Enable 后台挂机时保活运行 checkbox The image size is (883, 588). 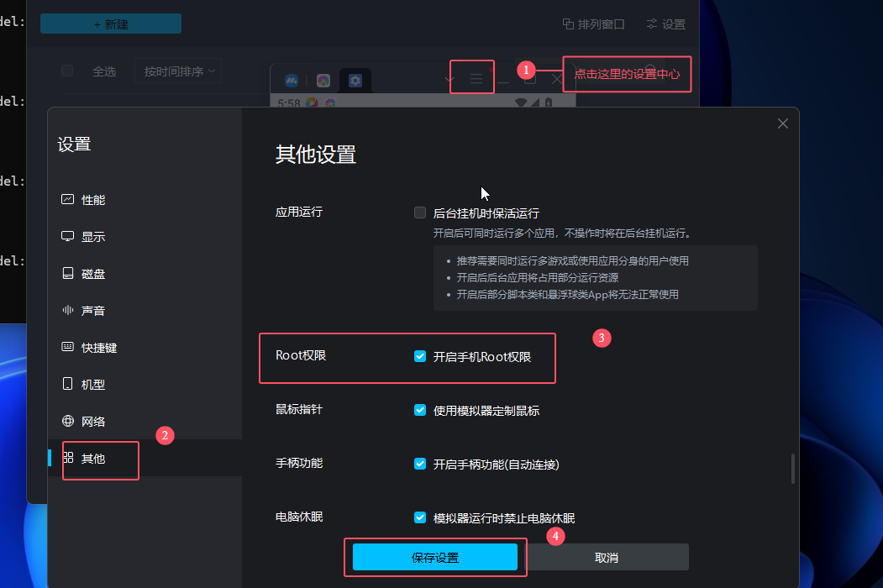click(420, 213)
